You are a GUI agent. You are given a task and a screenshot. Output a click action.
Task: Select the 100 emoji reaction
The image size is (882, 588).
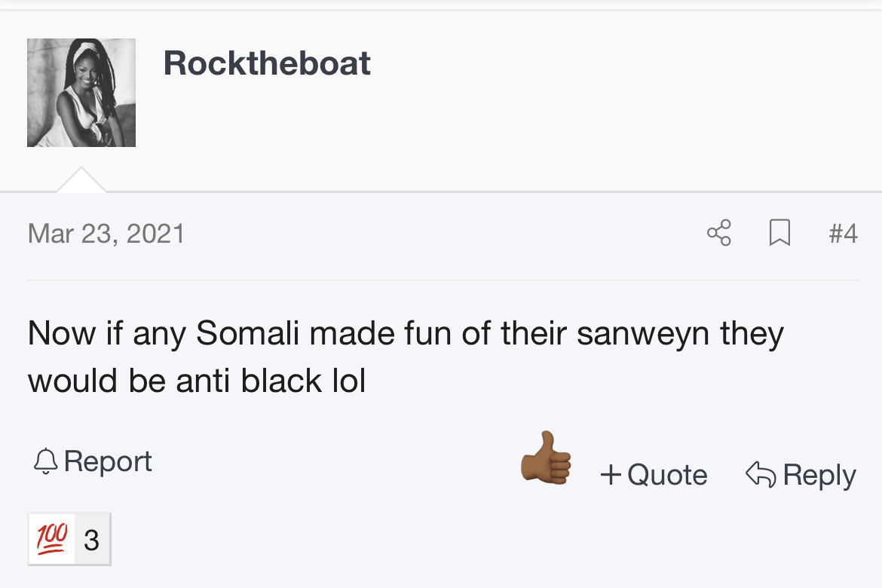(x=52, y=539)
